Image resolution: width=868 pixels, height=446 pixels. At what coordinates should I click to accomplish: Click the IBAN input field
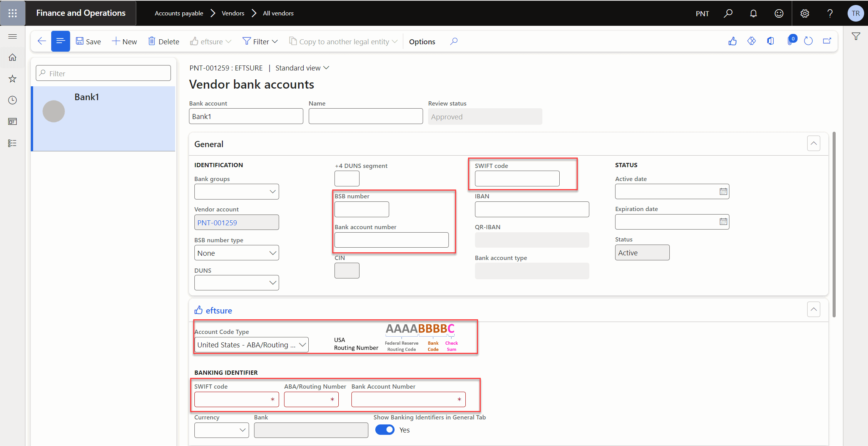tap(532, 210)
